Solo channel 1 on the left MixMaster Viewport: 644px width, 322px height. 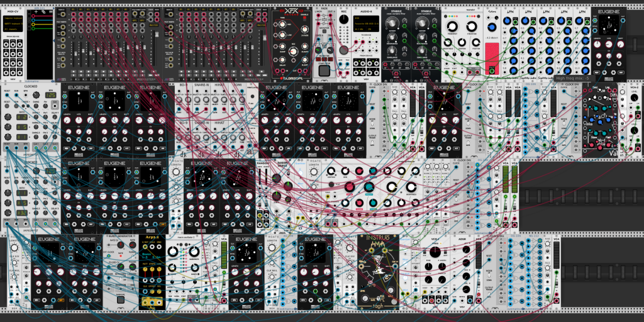pos(74,75)
